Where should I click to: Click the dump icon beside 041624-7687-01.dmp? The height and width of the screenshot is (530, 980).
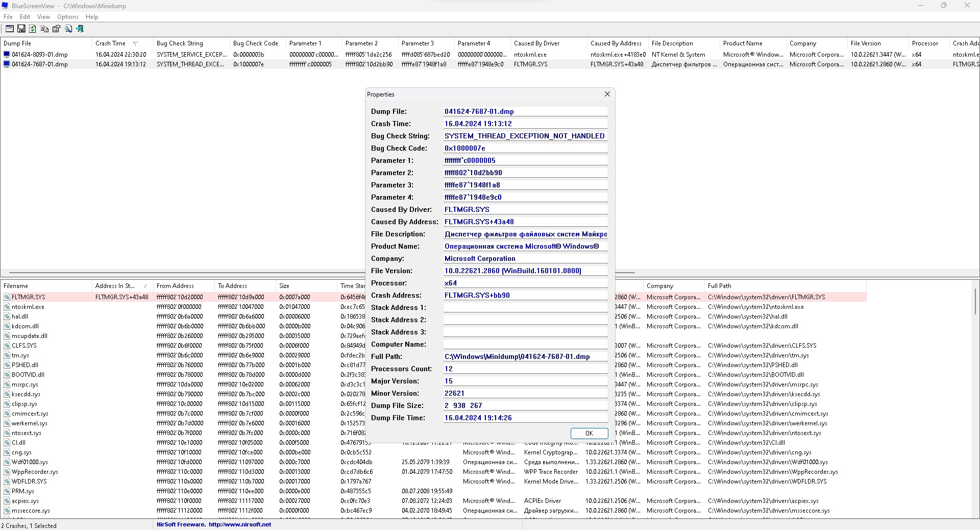(7, 64)
